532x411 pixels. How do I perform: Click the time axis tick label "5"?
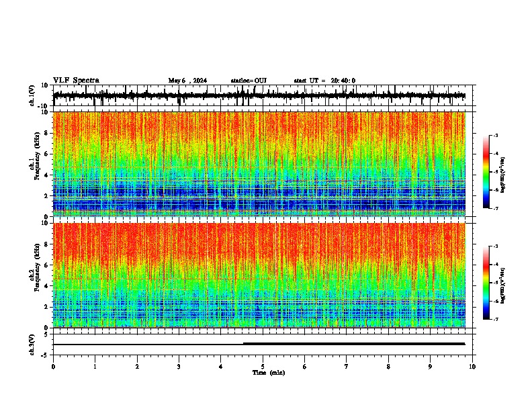pyautogui.click(x=263, y=367)
